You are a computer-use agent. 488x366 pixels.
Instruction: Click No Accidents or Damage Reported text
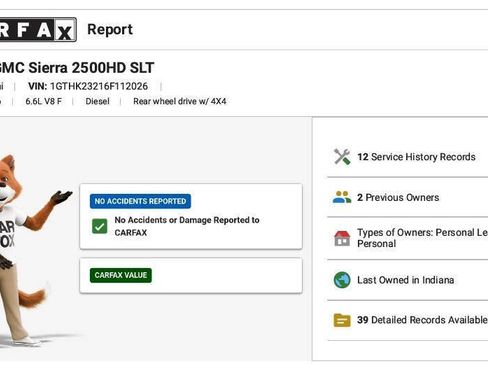pyautogui.click(x=187, y=226)
